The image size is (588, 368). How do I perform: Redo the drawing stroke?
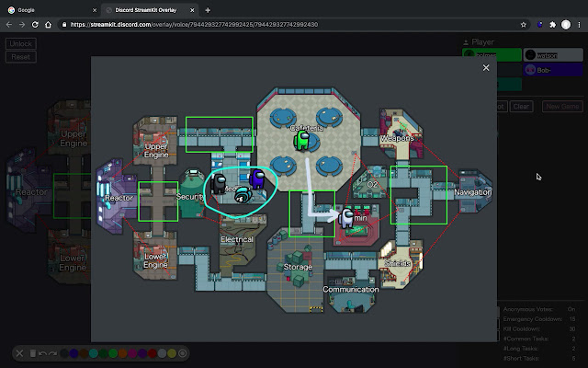[54, 353]
